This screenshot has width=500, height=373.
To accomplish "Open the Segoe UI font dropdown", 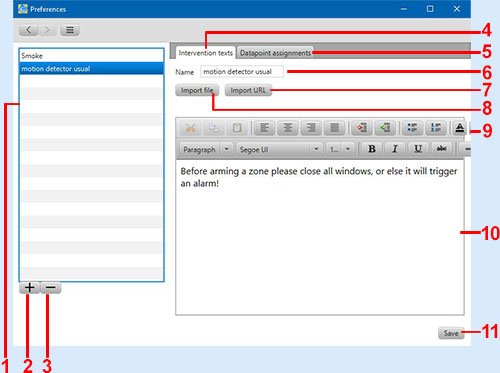I will (279, 149).
